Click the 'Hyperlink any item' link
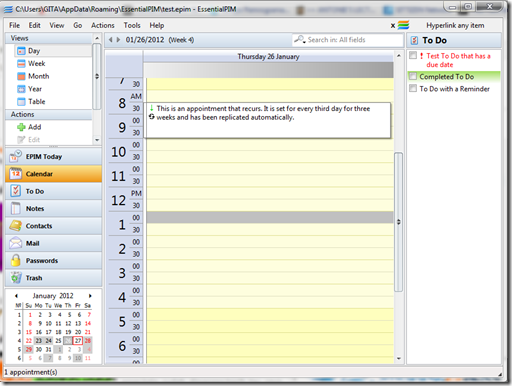 pos(455,25)
